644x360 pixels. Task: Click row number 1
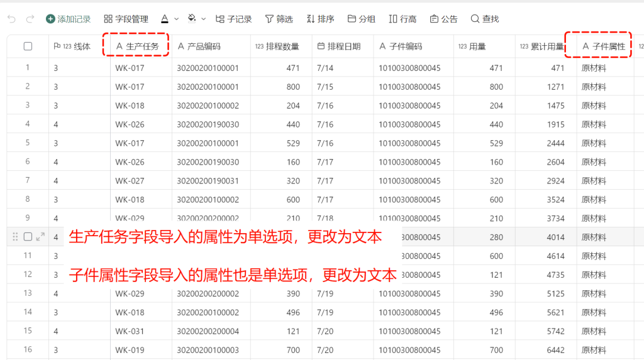coord(28,67)
